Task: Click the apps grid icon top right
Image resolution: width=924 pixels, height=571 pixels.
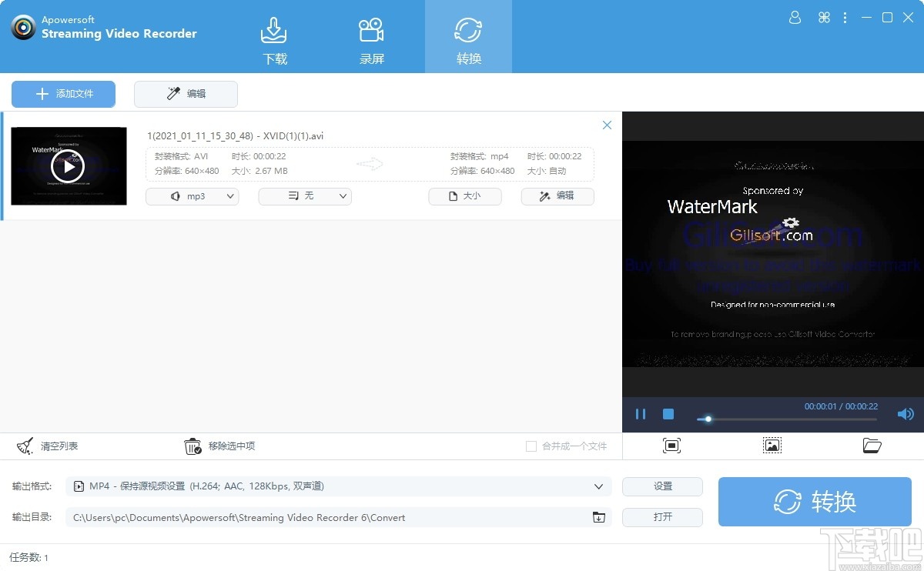Action: 824,17
